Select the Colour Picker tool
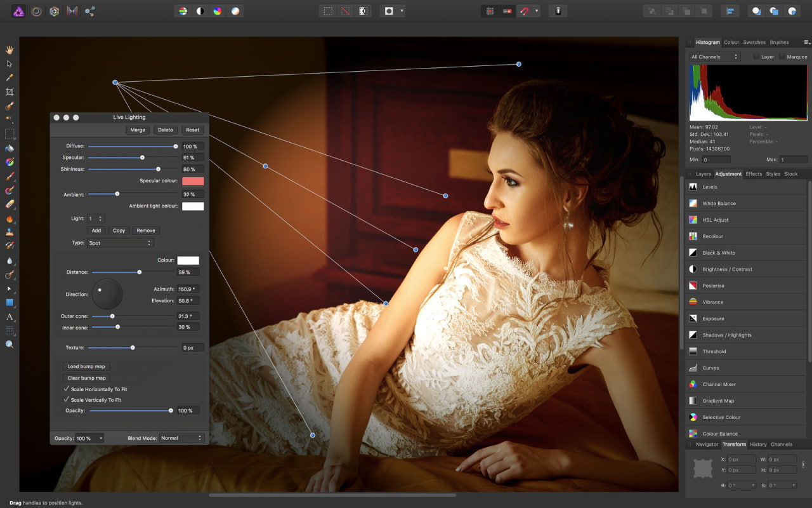 click(x=9, y=77)
